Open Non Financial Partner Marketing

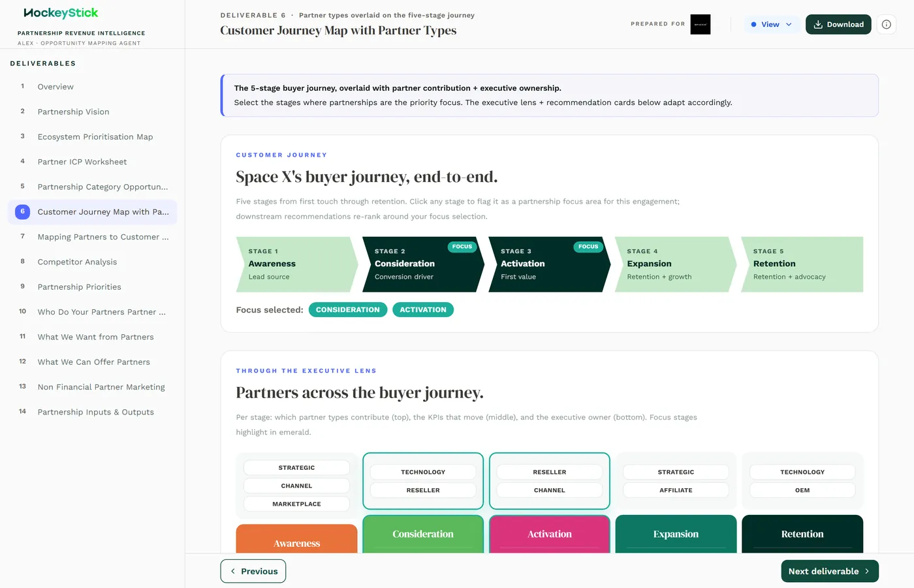click(92, 387)
